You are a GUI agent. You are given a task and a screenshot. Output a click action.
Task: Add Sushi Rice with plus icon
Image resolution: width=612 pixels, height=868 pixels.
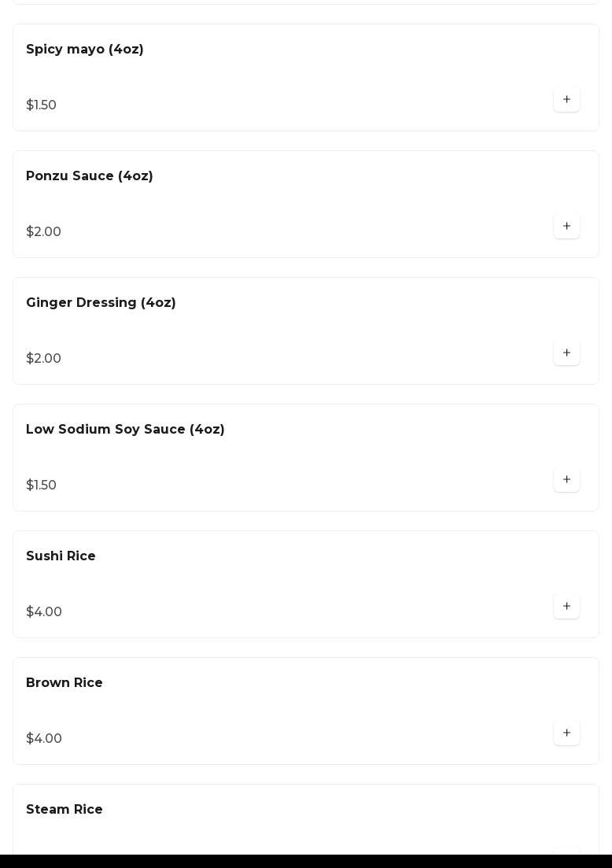(566, 607)
